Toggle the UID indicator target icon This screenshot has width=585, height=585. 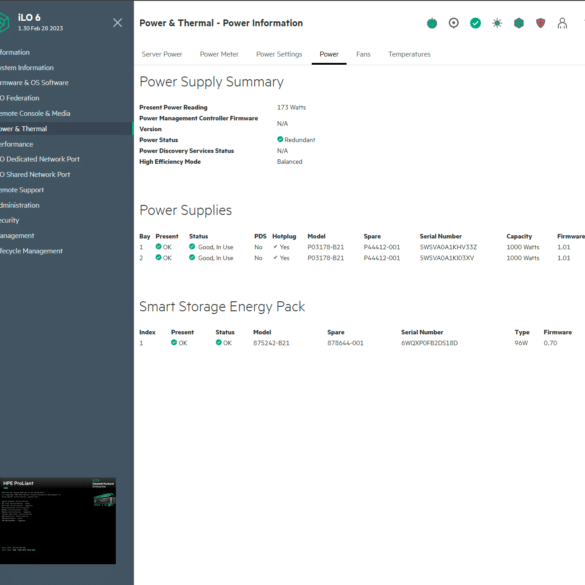454,23
